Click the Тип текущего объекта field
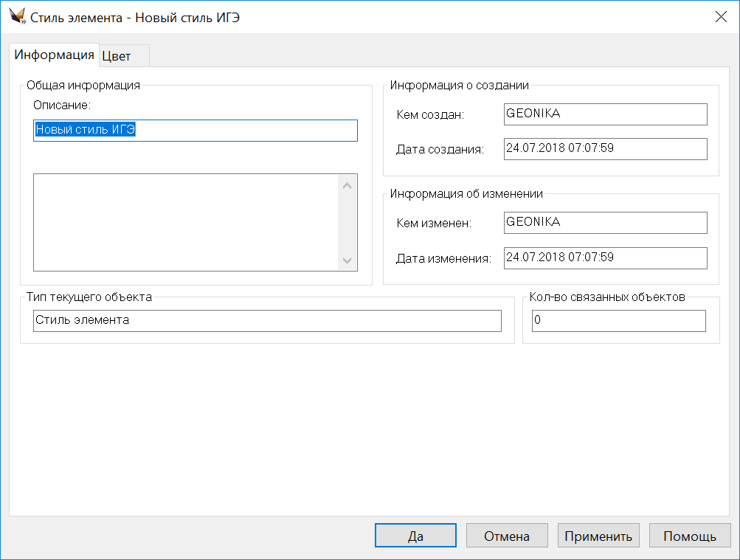 coord(267,321)
